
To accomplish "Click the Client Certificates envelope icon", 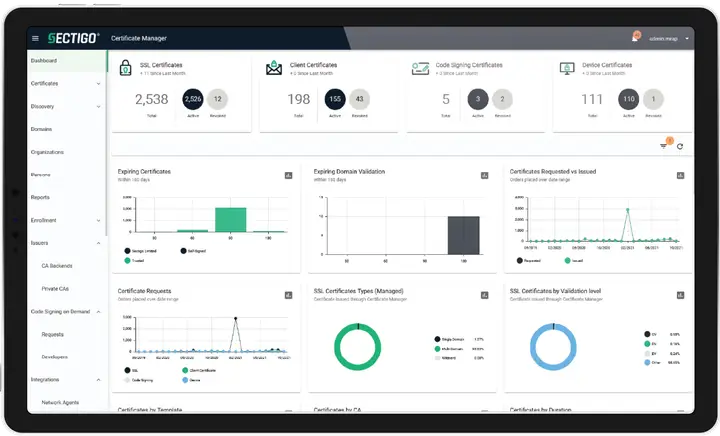I will [x=272, y=69].
